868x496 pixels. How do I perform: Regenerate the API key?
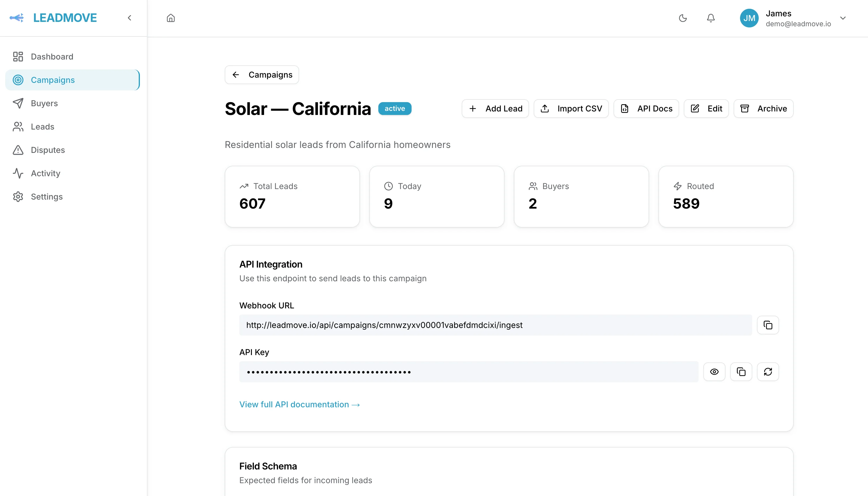point(768,372)
